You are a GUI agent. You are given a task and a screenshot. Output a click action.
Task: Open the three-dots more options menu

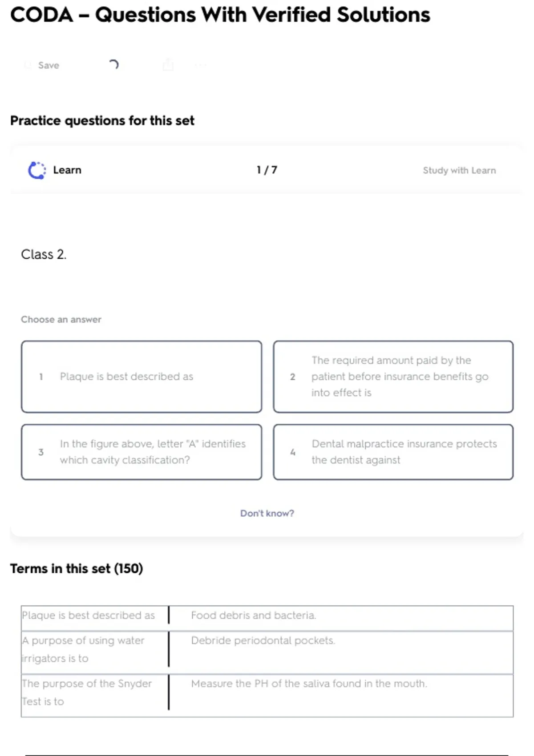click(x=201, y=65)
